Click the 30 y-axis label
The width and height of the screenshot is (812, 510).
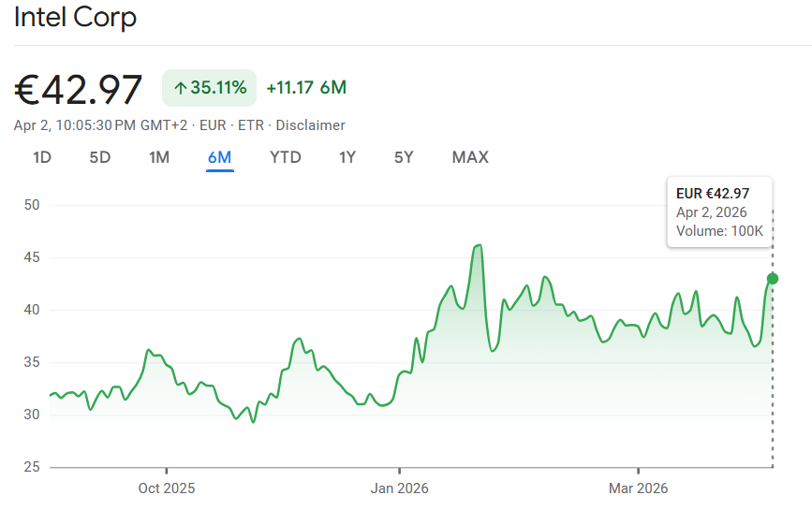tap(32, 415)
